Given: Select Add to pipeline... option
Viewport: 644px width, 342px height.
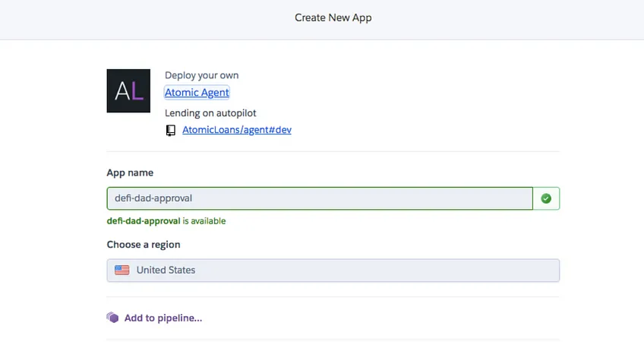Looking at the screenshot, I should pos(163,318).
